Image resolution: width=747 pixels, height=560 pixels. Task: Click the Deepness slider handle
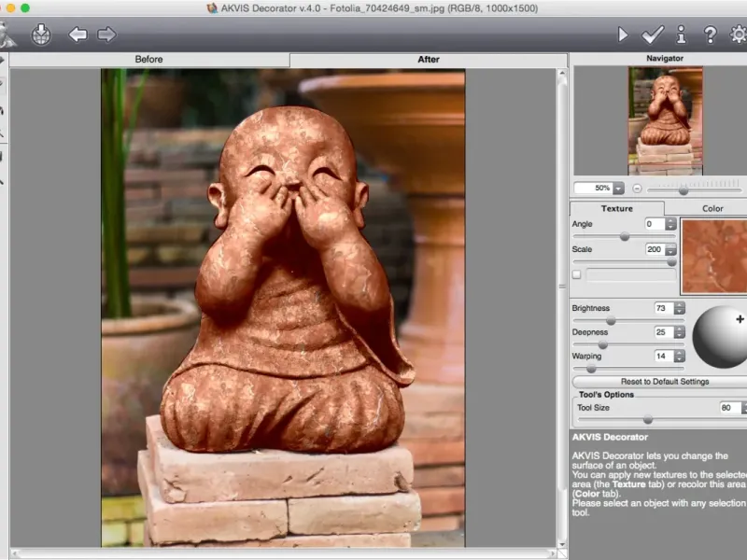pos(602,344)
